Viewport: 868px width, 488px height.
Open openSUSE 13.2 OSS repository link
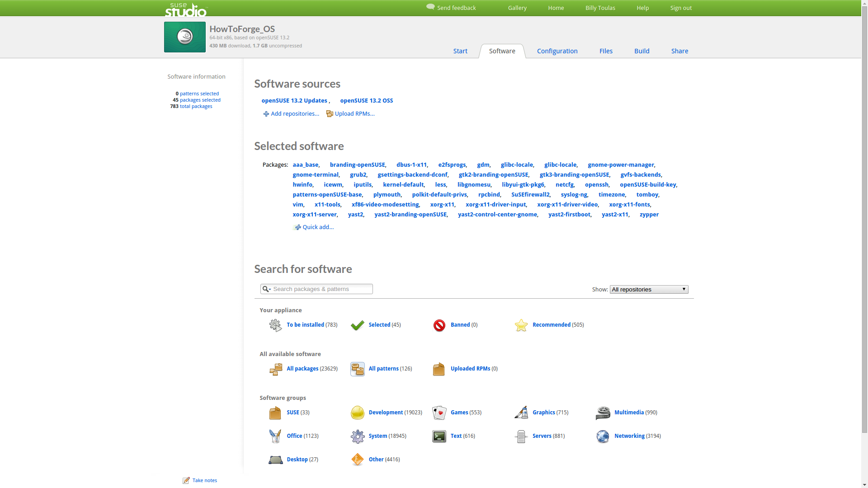click(367, 101)
